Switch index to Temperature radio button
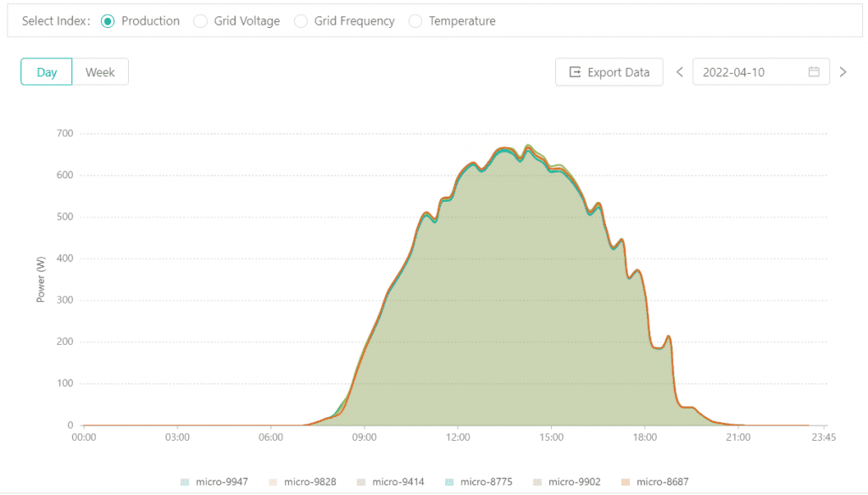Viewport: 868px width, 495px height. tap(415, 21)
